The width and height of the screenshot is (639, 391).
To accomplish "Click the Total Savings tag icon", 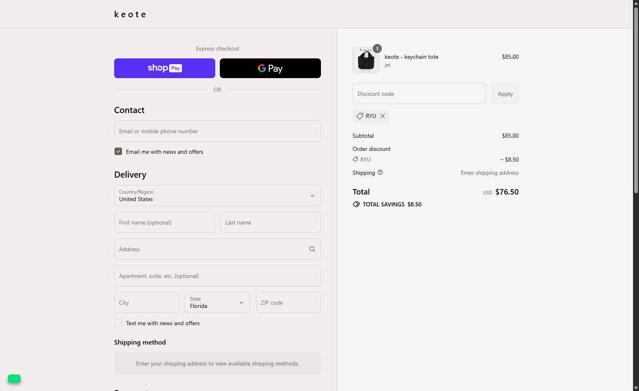I will (356, 204).
